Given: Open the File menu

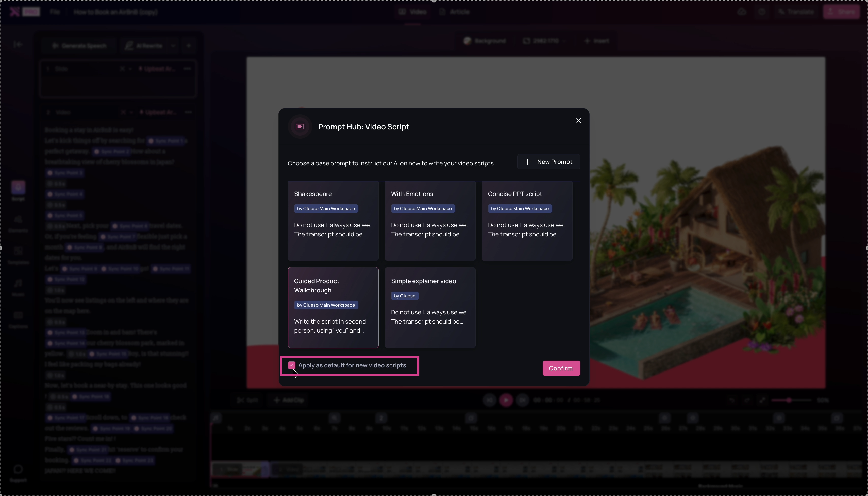Looking at the screenshot, I should click(x=55, y=12).
